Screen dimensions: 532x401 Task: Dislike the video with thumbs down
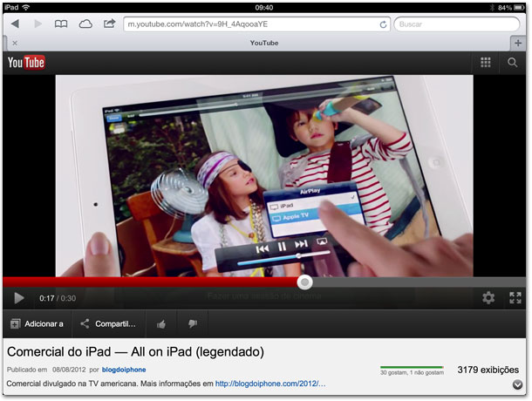click(193, 324)
